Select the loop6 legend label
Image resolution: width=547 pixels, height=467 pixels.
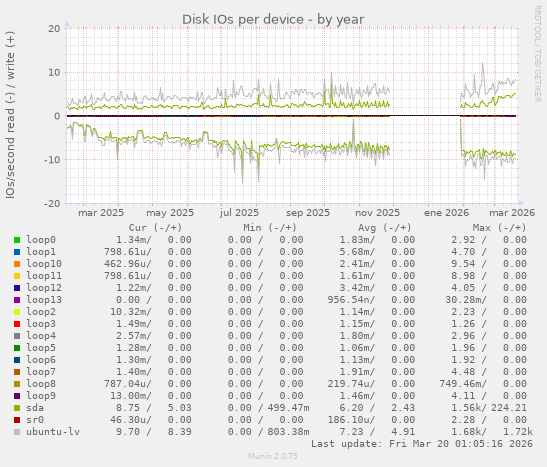tap(41, 360)
